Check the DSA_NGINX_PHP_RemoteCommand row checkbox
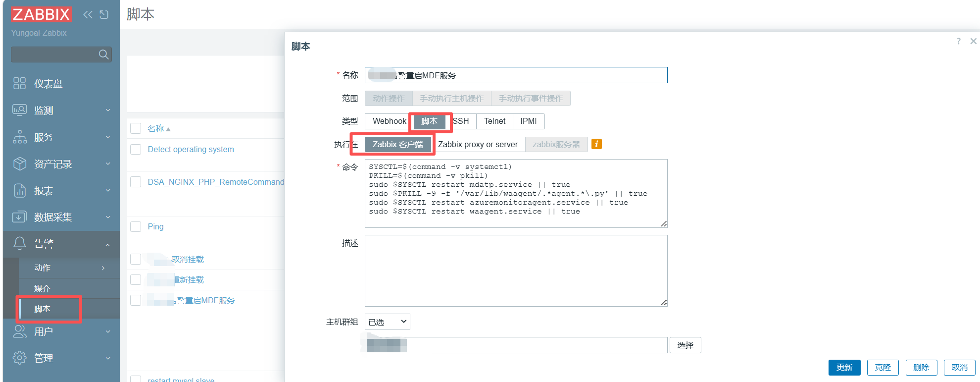The image size is (980, 382). 136,182
